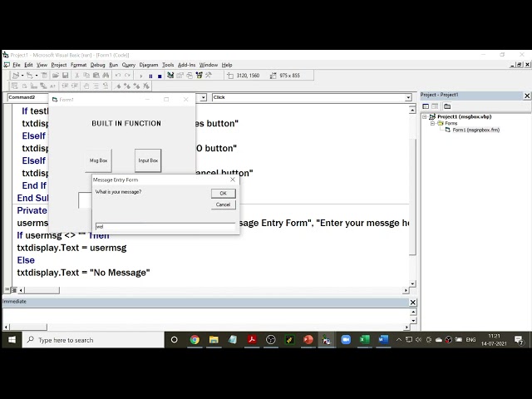
Task: Close the Immediate window panel
Action: tap(412, 303)
